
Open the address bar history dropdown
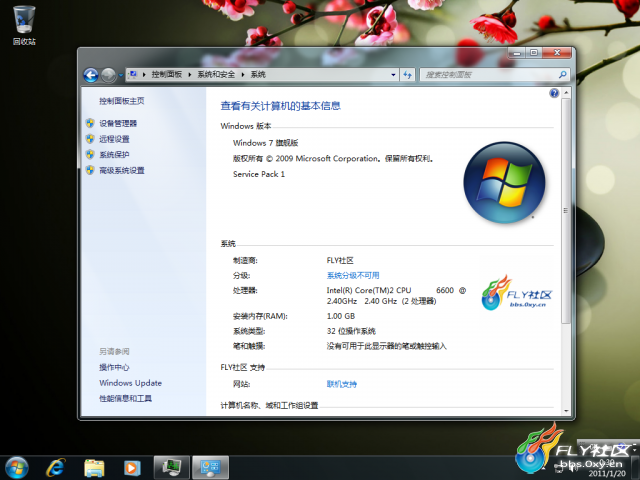(393, 75)
